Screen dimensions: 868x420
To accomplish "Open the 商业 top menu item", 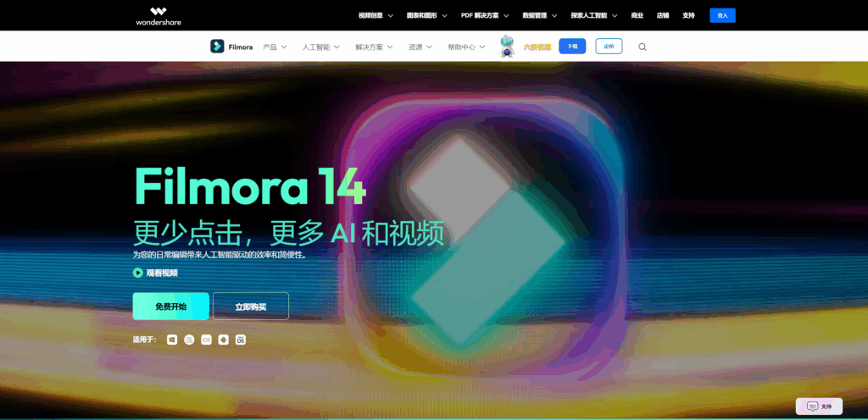I will [637, 15].
